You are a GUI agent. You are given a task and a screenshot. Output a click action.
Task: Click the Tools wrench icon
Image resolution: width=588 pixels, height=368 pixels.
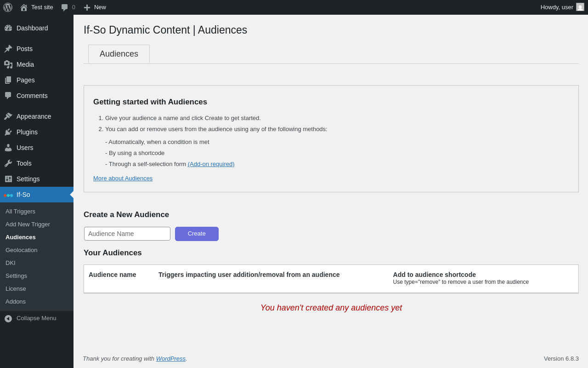(x=8, y=163)
